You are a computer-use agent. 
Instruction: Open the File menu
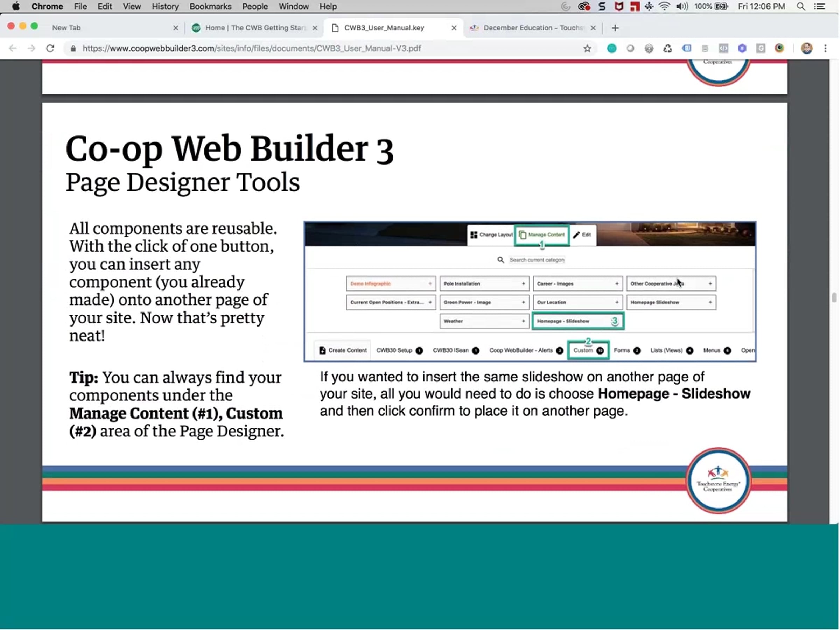pos(80,6)
